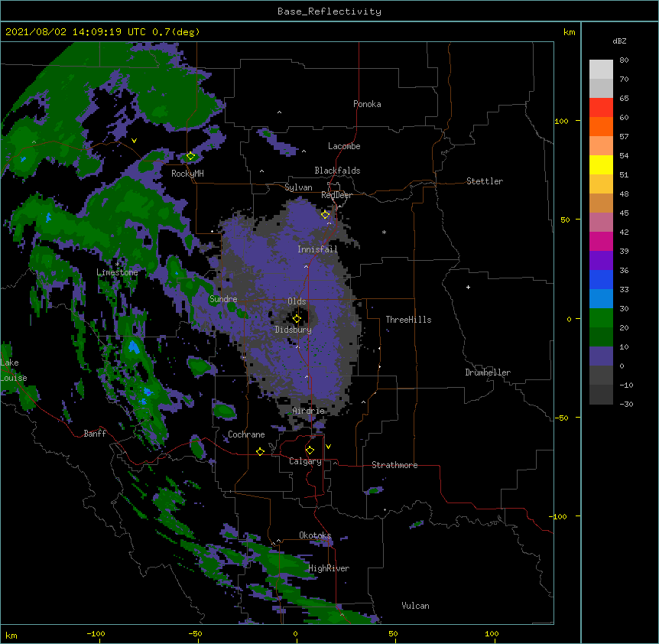Image resolution: width=659 pixels, height=644 pixels.
Task: Pick the white 70–80 dBZ legend swatch
Action: [x=601, y=69]
